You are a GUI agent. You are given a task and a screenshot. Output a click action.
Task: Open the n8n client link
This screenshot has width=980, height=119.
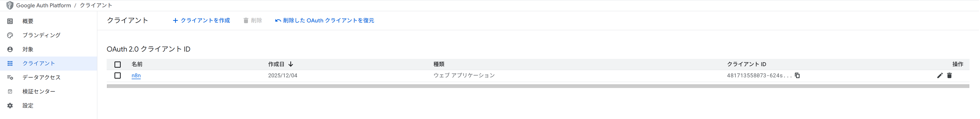click(136, 76)
